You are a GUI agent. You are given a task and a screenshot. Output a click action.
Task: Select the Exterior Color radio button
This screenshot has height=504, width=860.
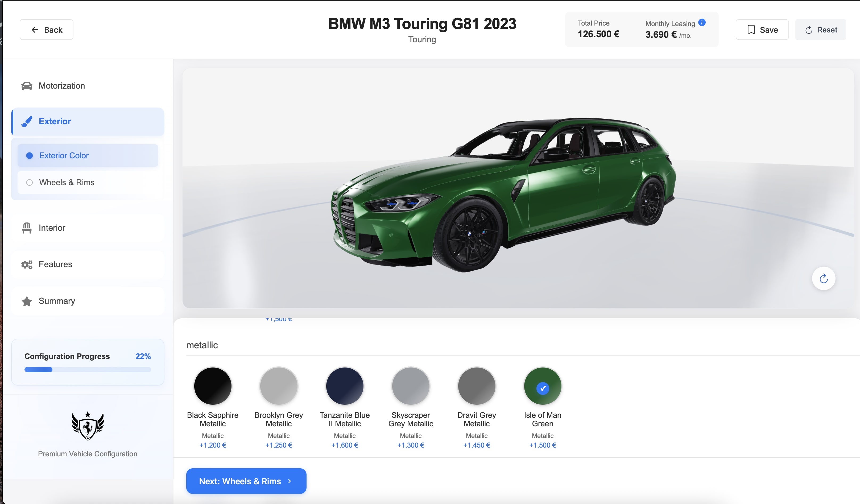[30, 155]
